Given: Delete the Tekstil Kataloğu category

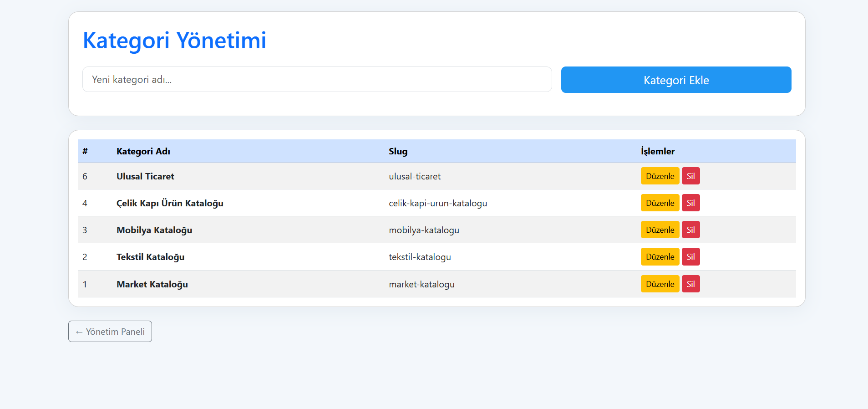Looking at the screenshot, I should pyautogui.click(x=690, y=256).
